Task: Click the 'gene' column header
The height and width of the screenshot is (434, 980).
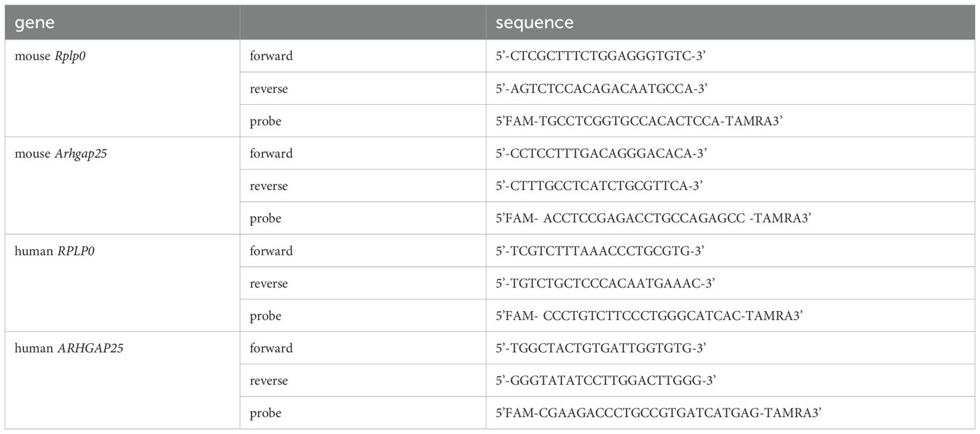Action: point(34,23)
